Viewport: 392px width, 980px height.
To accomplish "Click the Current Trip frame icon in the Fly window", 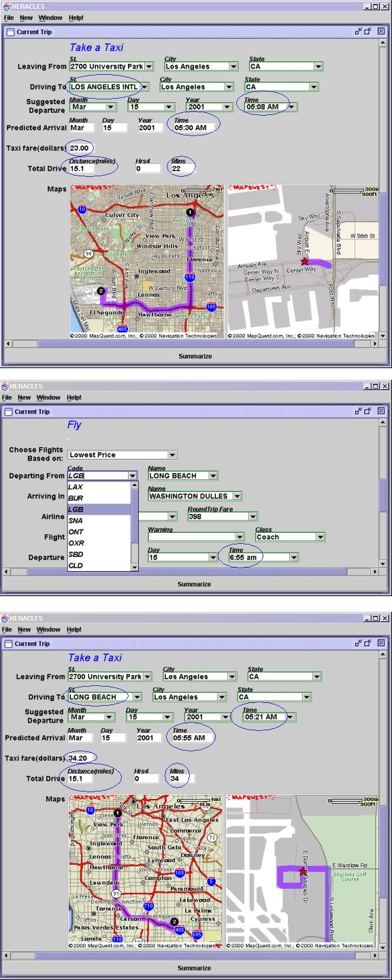I will point(10,412).
